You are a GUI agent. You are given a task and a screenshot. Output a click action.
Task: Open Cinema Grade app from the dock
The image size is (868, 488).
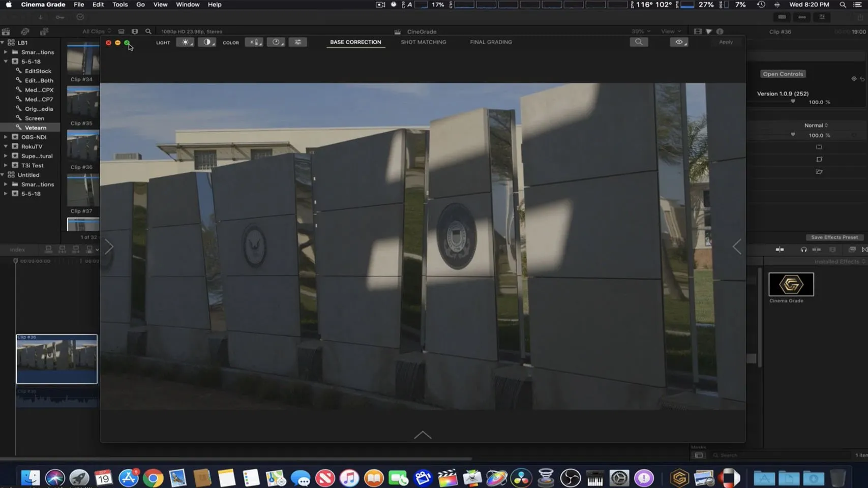pos(679,478)
